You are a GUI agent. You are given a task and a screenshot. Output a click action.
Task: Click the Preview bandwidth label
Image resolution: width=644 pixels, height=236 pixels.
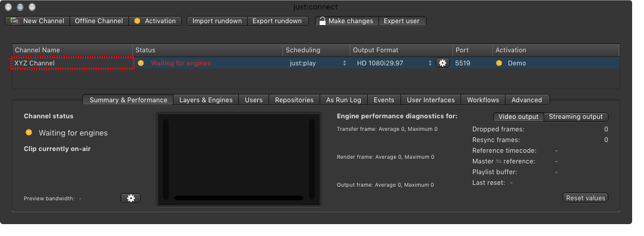click(49, 199)
